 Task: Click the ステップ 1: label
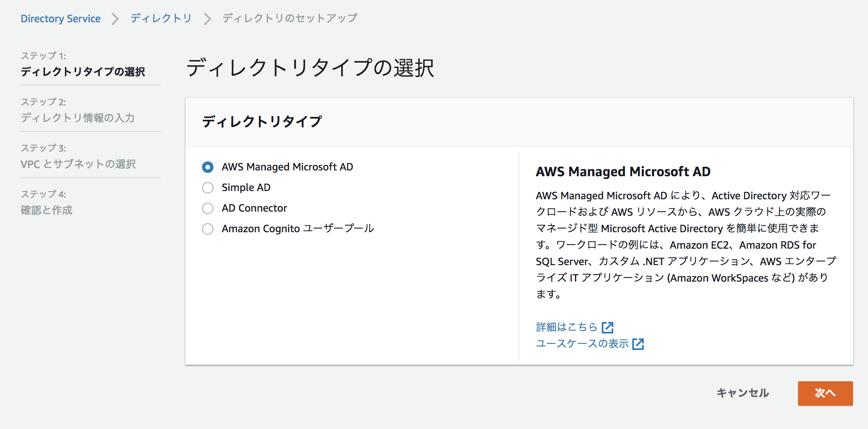[43, 56]
